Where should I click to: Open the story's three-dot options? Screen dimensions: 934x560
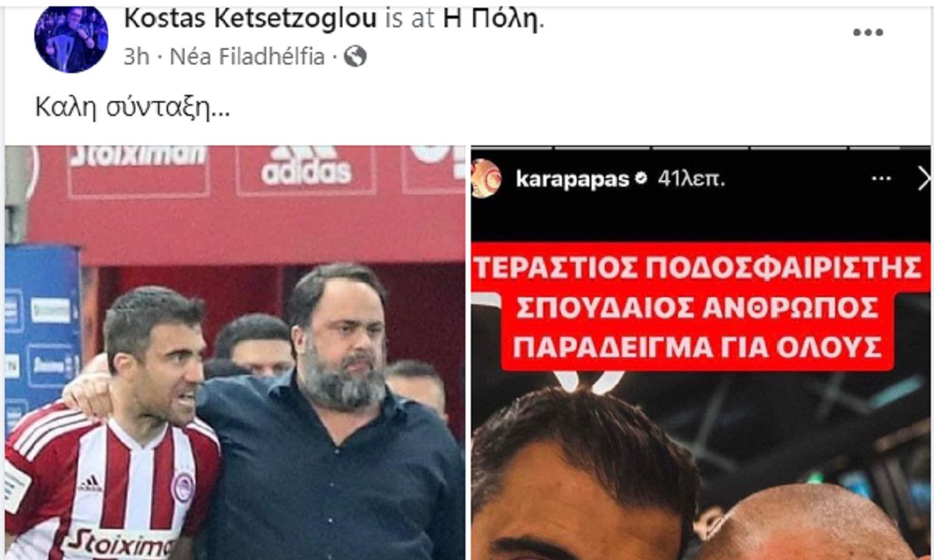click(x=881, y=179)
